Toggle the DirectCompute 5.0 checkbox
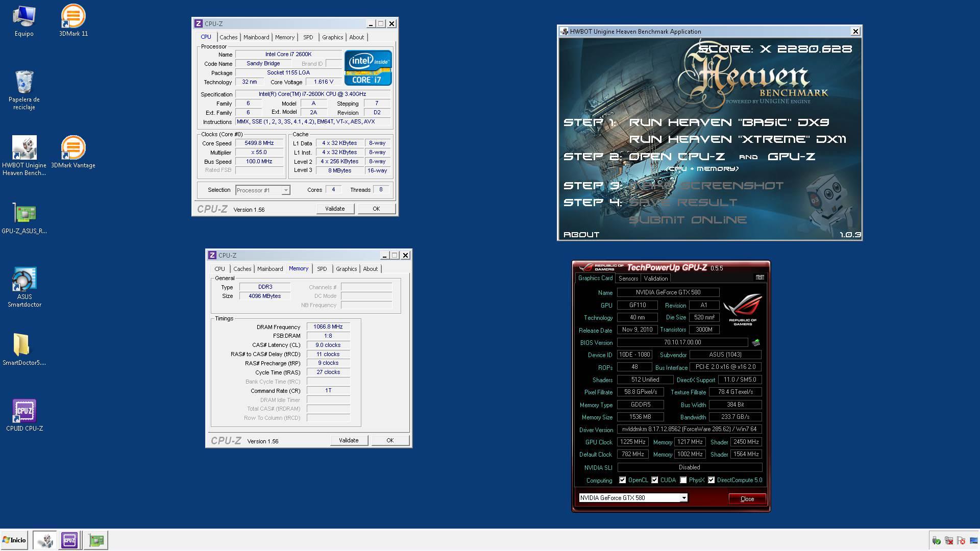The width and height of the screenshot is (980, 551). tap(711, 480)
